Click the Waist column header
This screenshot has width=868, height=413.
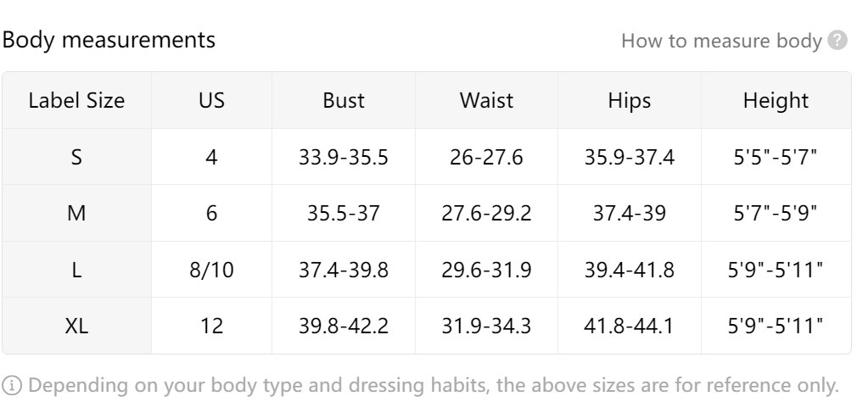click(486, 101)
